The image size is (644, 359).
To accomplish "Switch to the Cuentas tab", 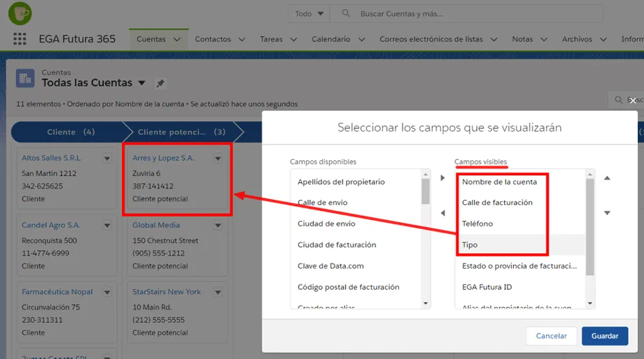I will tap(151, 39).
